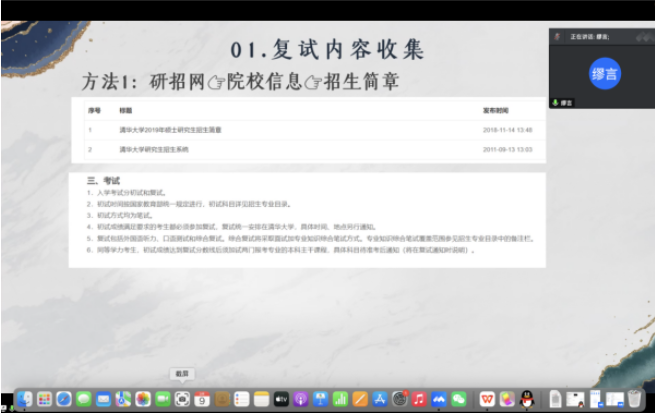
Task: Open Launchpad from the Dock
Action: coord(44,399)
